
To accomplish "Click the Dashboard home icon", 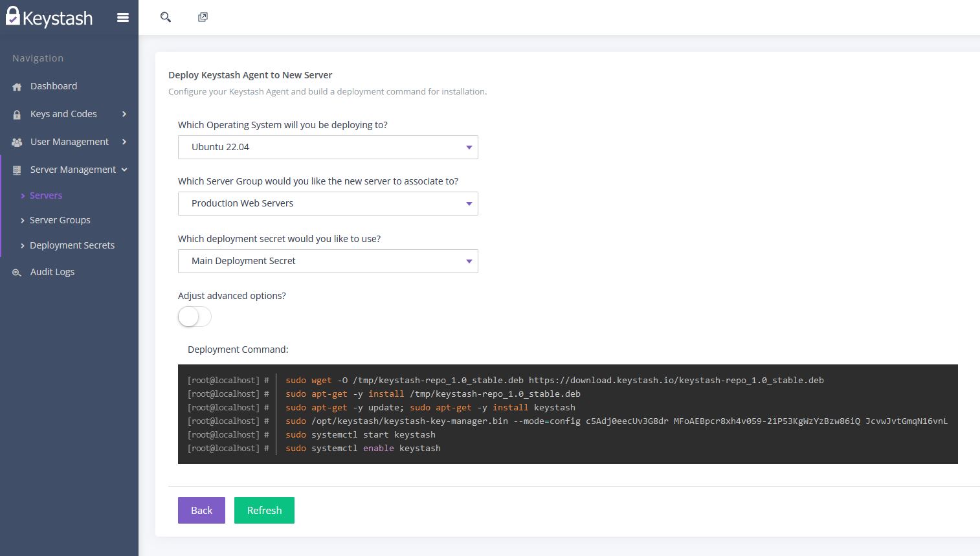I will click(x=17, y=87).
